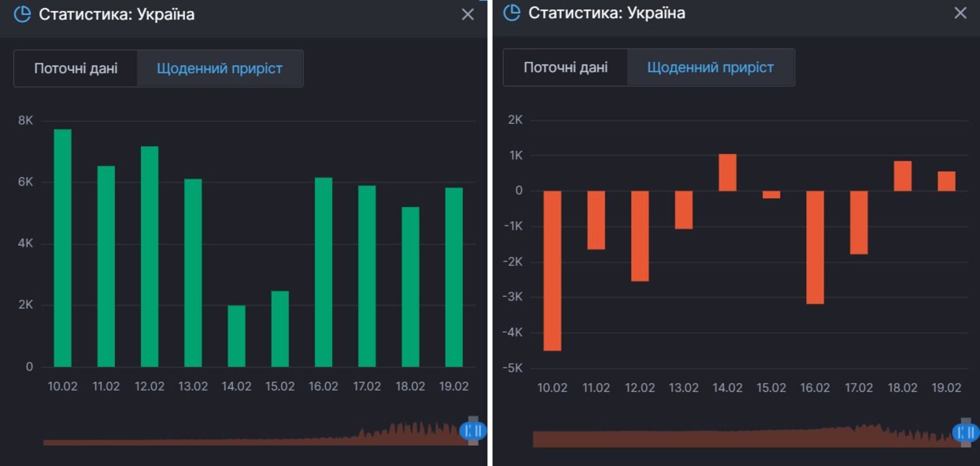980x466 pixels.
Task: Select the orange positive bar for 18.02
Action: click(902, 176)
